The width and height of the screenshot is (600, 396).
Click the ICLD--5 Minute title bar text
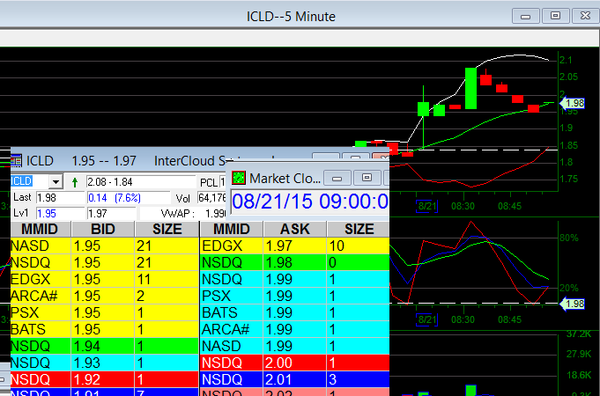point(291,16)
